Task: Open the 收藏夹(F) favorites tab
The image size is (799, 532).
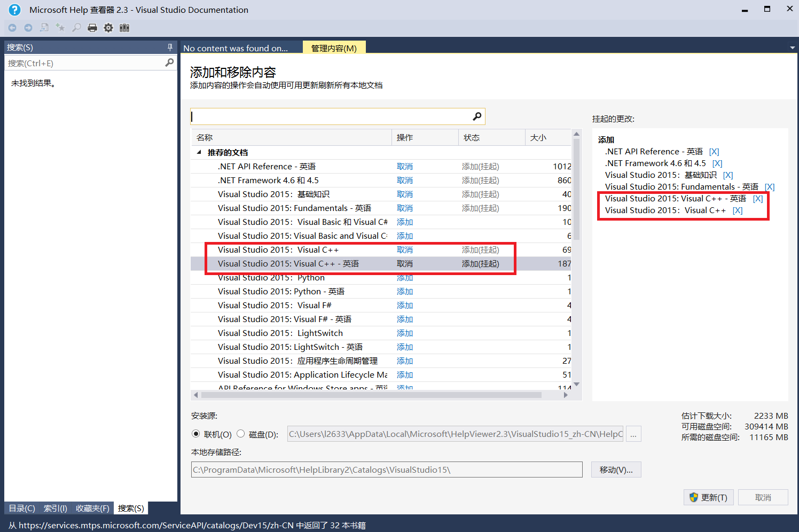Action: (92, 508)
